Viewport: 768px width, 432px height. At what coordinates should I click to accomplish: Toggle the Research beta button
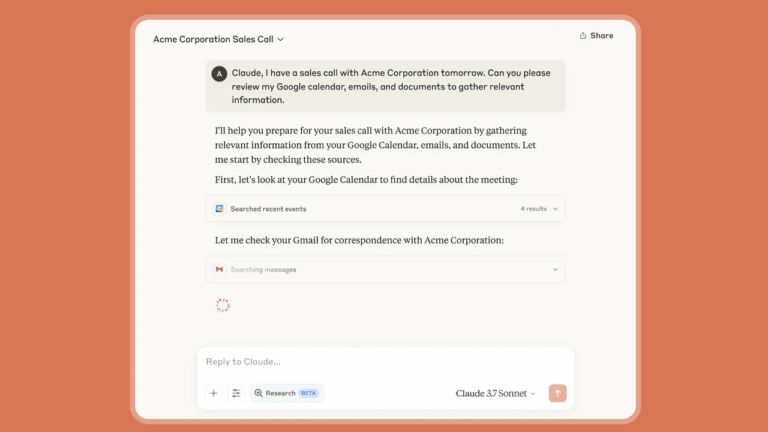(287, 393)
